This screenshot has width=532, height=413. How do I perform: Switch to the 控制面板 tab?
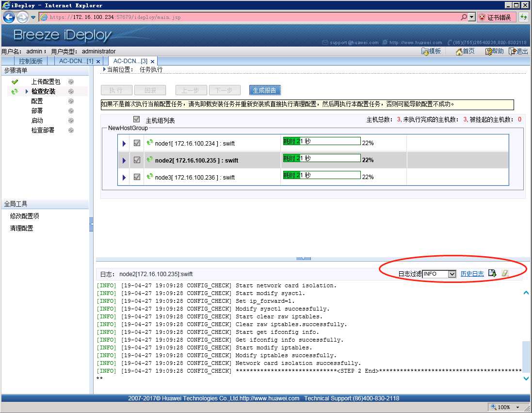click(x=31, y=61)
